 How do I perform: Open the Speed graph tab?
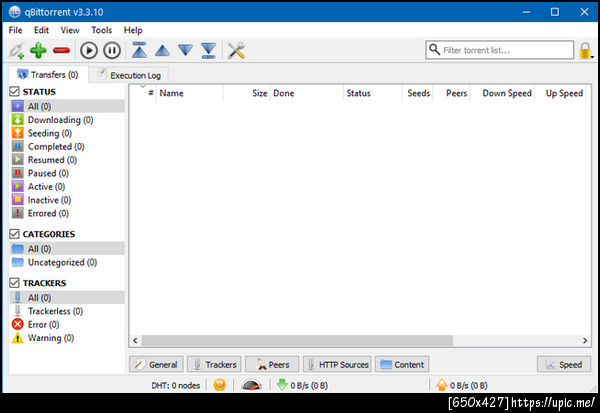(x=564, y=364)
